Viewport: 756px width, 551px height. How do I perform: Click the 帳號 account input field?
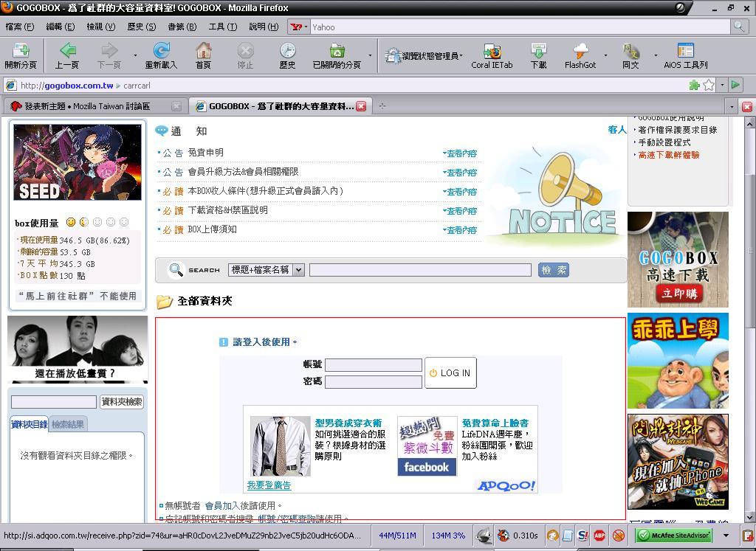click(x=374, y=364)
